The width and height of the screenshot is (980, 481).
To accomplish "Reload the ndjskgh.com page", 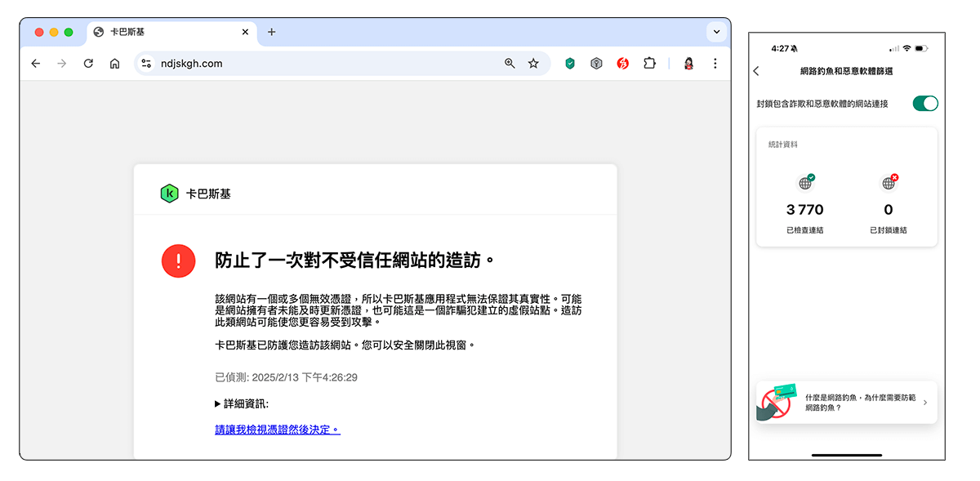I will tap(88, 63).
